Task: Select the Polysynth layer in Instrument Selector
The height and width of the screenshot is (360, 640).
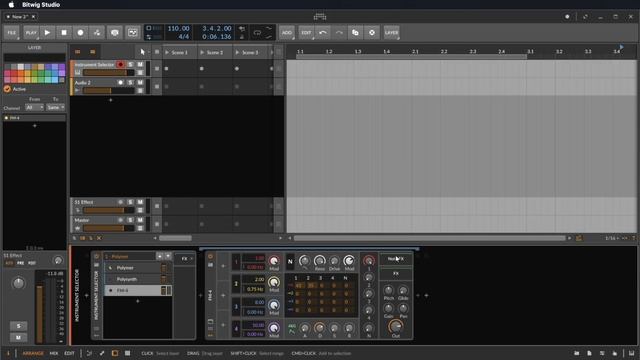Action: click(138, 279)
